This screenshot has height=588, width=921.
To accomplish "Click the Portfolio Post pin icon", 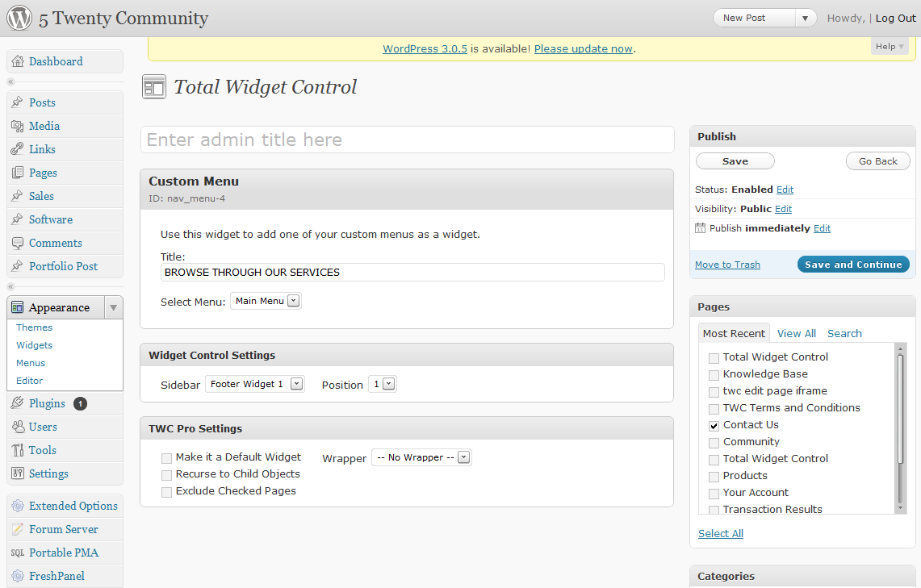I will click(18, 266).
